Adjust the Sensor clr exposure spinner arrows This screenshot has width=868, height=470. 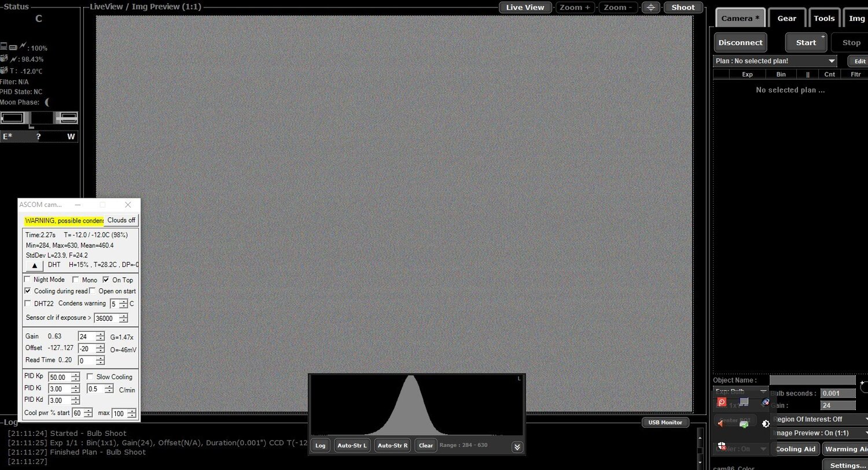click(x=123, y=318)
